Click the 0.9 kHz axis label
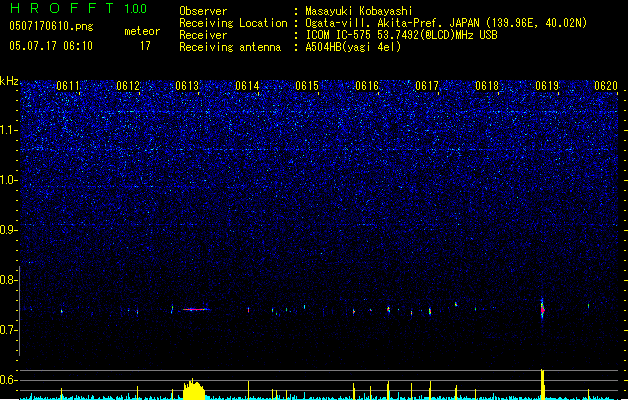Image resolution: width=629 pixels, height=400 pixels. (x=9, y=230)
